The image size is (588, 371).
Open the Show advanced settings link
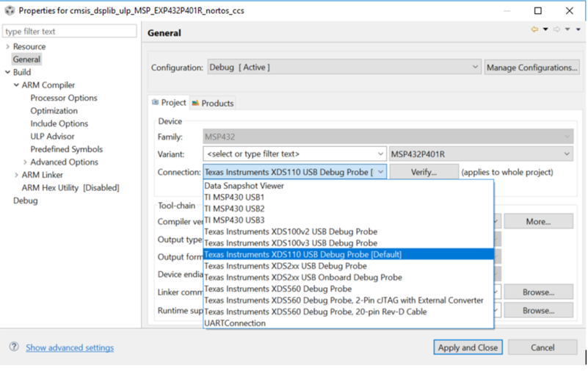coord(70,348)
